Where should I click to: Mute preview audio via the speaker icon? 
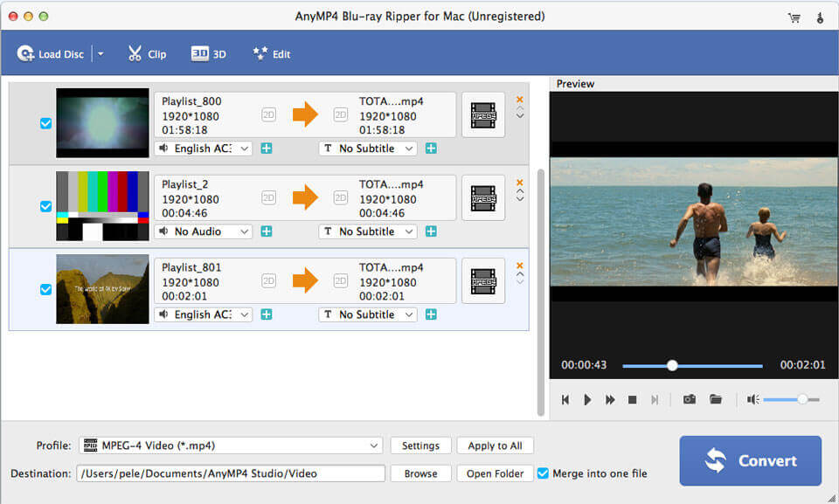pos(752,399)
